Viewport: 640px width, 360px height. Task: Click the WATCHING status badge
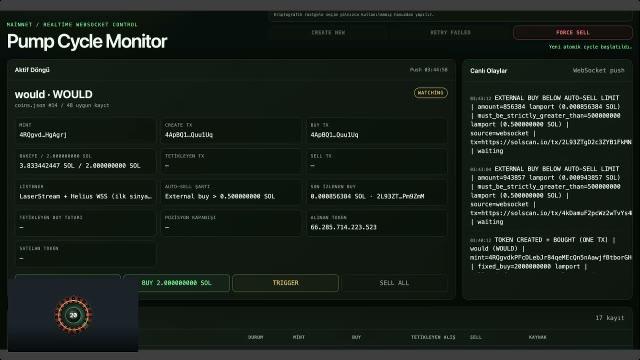tap(431, 93)
